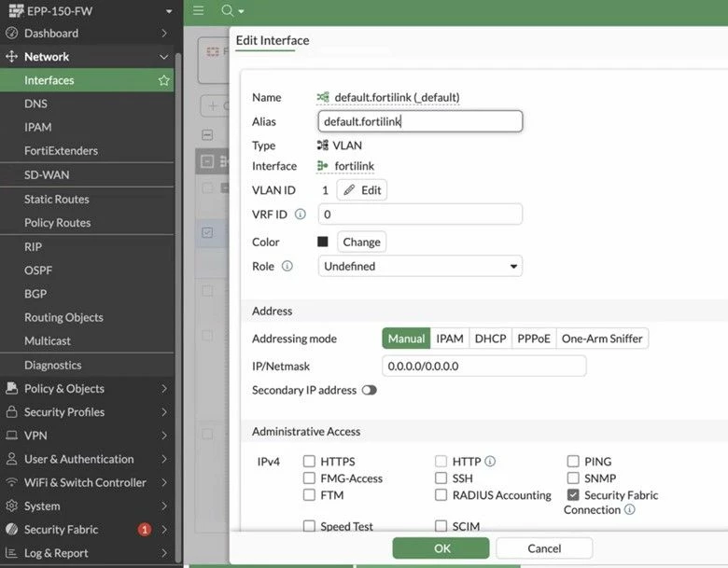Click the EPP-150-FW device icon

16,10
